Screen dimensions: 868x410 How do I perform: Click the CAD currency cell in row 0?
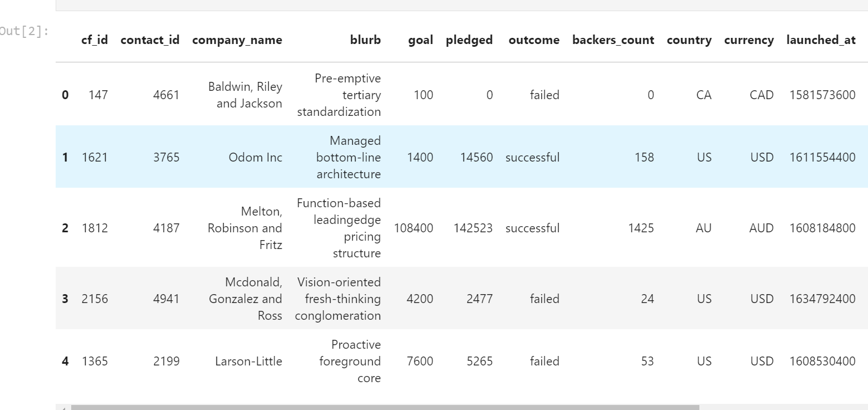pyautogui.click(x=761, y=95)
